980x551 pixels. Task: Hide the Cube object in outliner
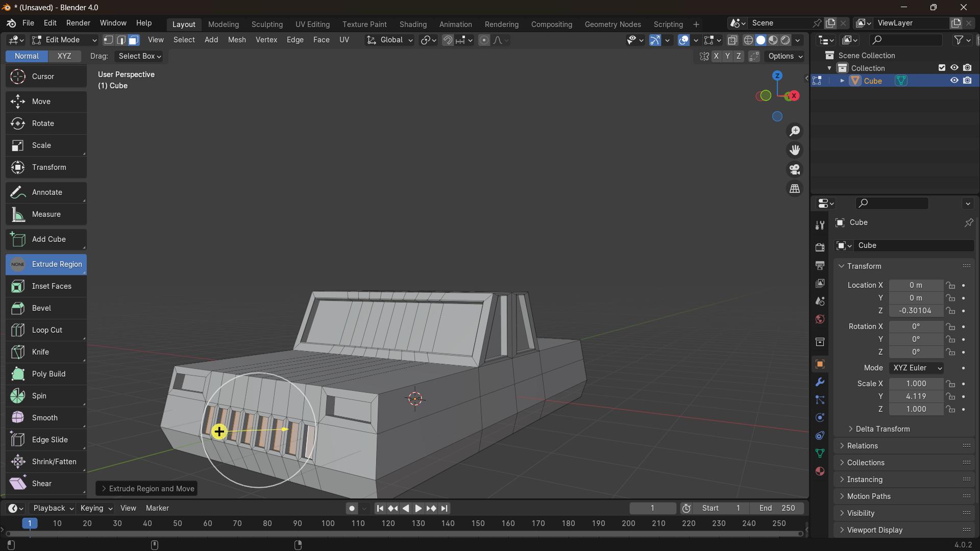954,81
